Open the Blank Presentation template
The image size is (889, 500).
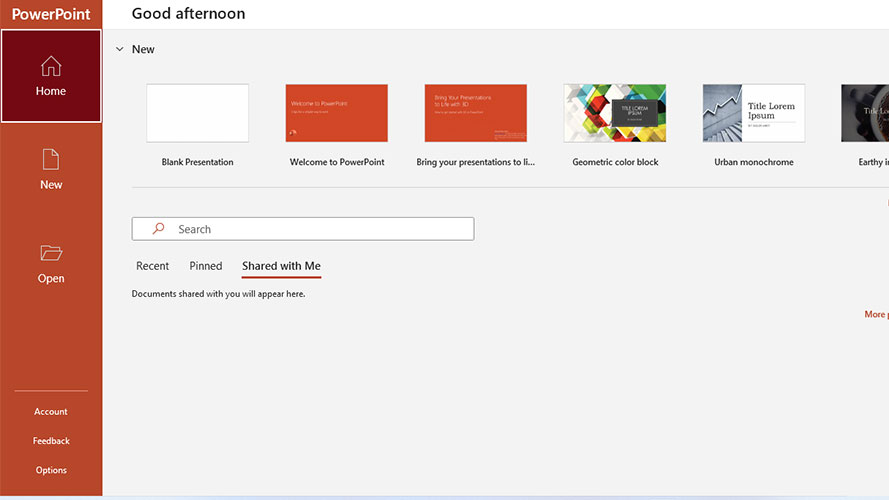coord(197,113)
